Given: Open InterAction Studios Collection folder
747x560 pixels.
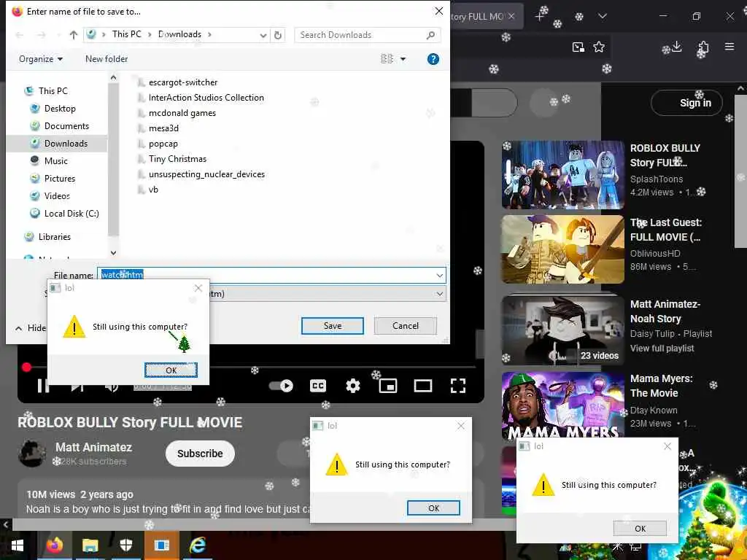Looking at the screenshot, I should pos(206,98).
